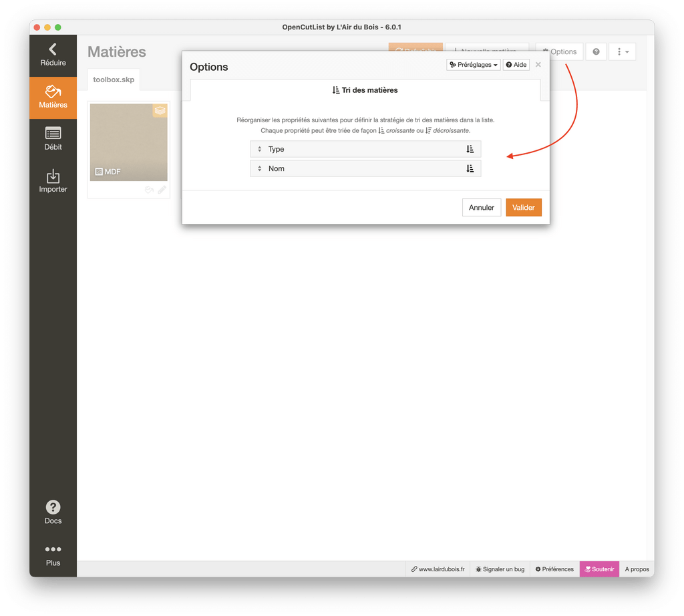Click the Aide button in dialog
Screen dimensions: 684x616
pos(516,65)
